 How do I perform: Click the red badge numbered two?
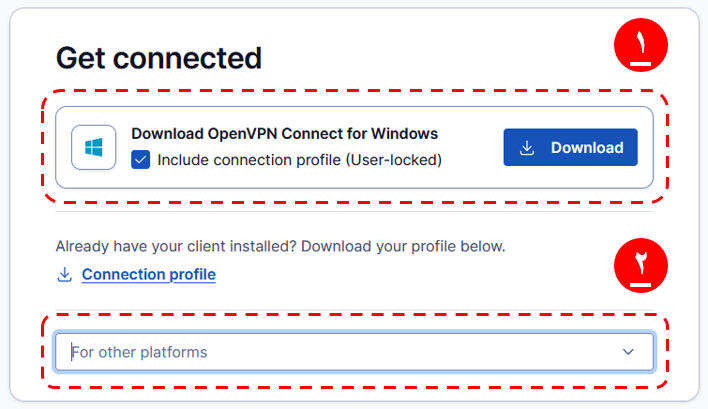(x=641, y=267)
